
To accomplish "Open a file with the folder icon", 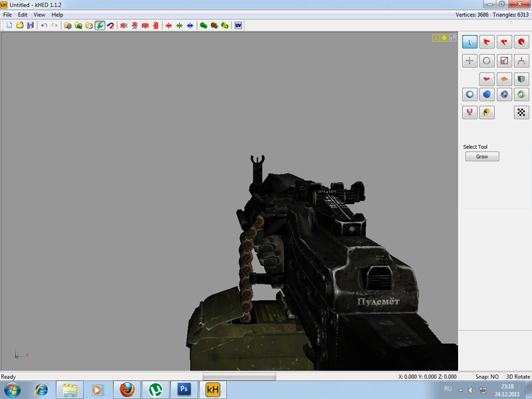I will point(20,25).
